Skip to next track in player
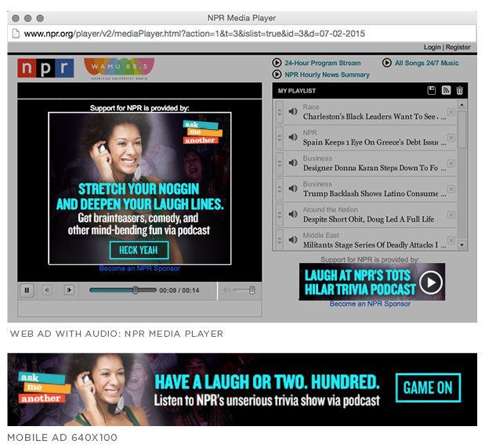 click(69, 290)
